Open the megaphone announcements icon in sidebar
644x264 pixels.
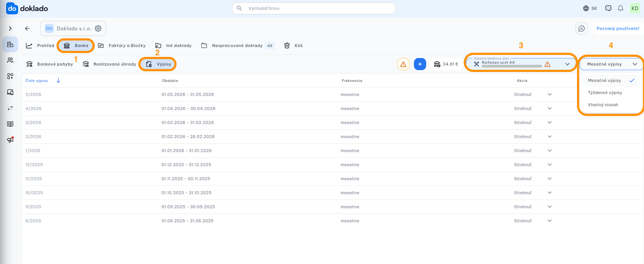[10, 140]
